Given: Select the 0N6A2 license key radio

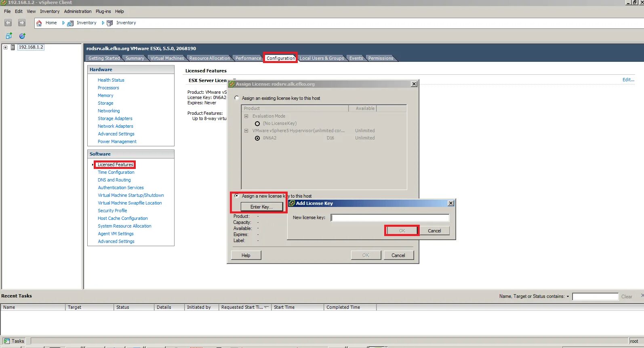Looking at the screenshot, I should 257,138.
